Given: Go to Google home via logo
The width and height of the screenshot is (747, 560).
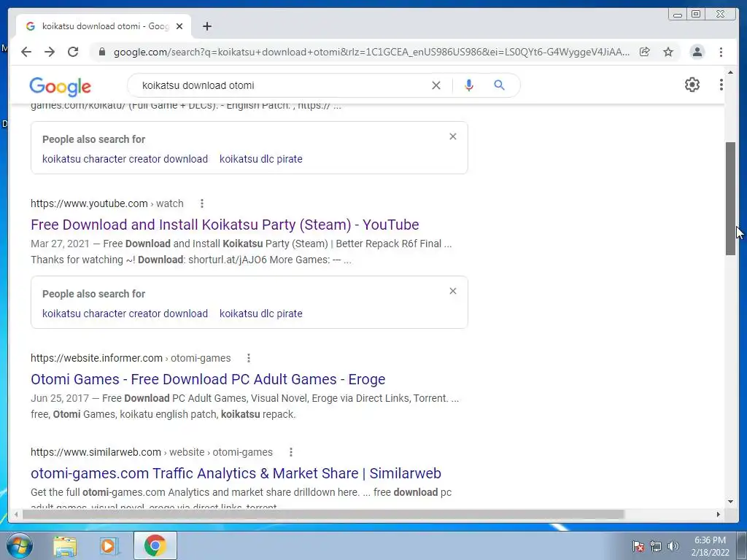Looking at the screenshot, I should [60, 86].
